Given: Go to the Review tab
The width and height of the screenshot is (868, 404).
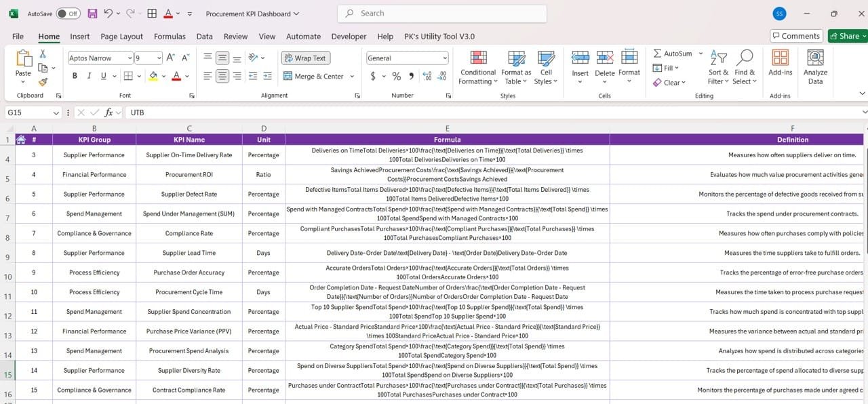Looking at the screenshot, I should pyautogui.click(x=235, y=37).
